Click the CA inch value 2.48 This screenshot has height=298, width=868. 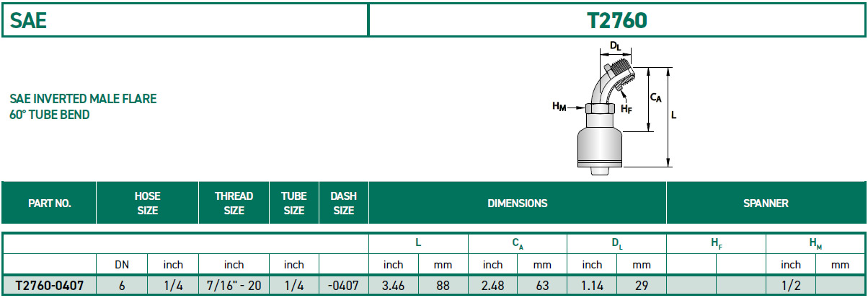click(x=492, y=286)
